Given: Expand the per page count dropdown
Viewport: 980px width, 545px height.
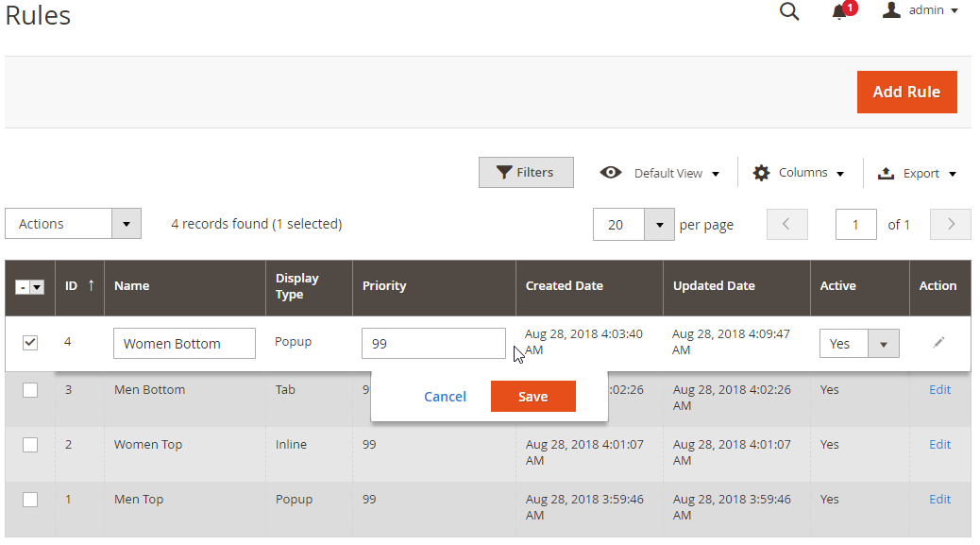Looking at the screenshot, I should tap(658, 225).
